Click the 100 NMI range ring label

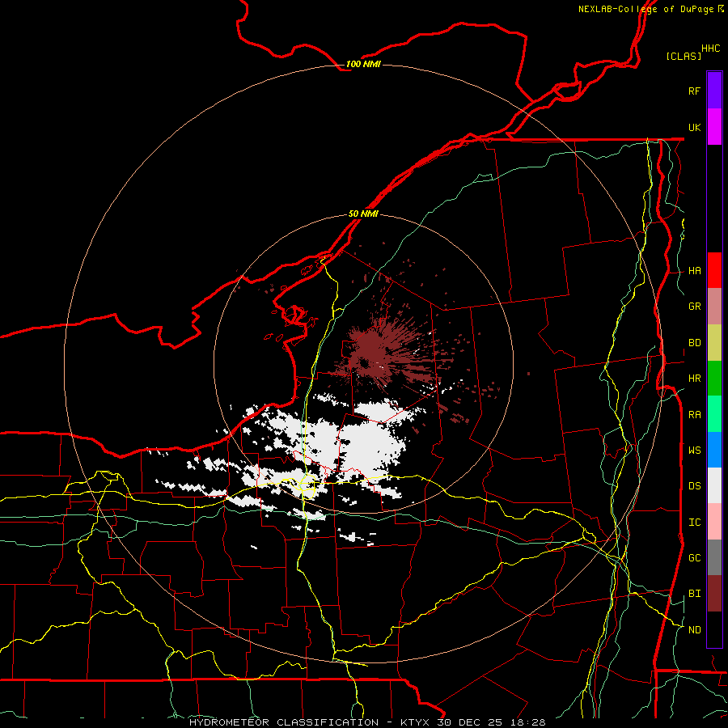pos(363,64)
